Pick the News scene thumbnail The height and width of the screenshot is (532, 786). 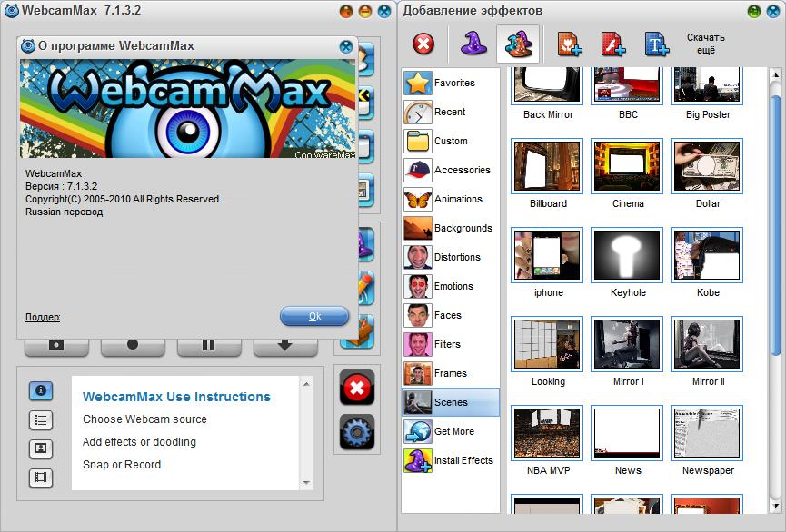[627, 433]
